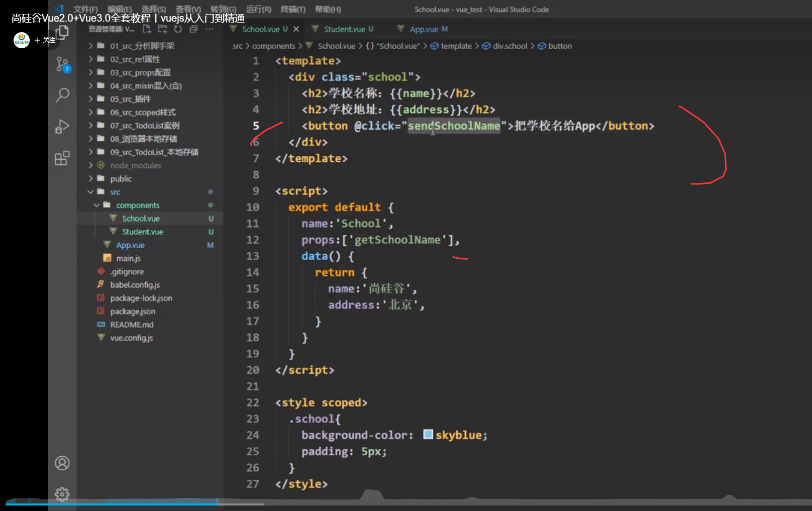Expand the 07_src_TodoList案例 folder

(145, 126)
